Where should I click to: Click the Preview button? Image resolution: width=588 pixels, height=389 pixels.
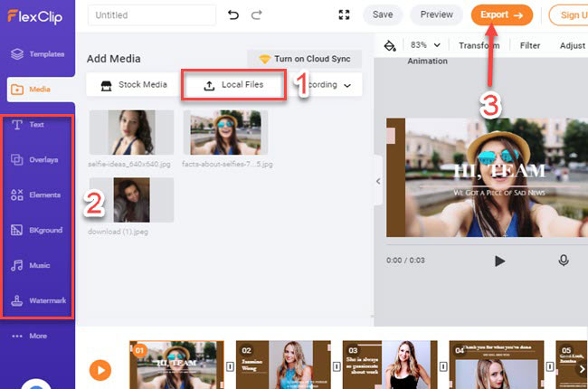[x=437, y=15]
